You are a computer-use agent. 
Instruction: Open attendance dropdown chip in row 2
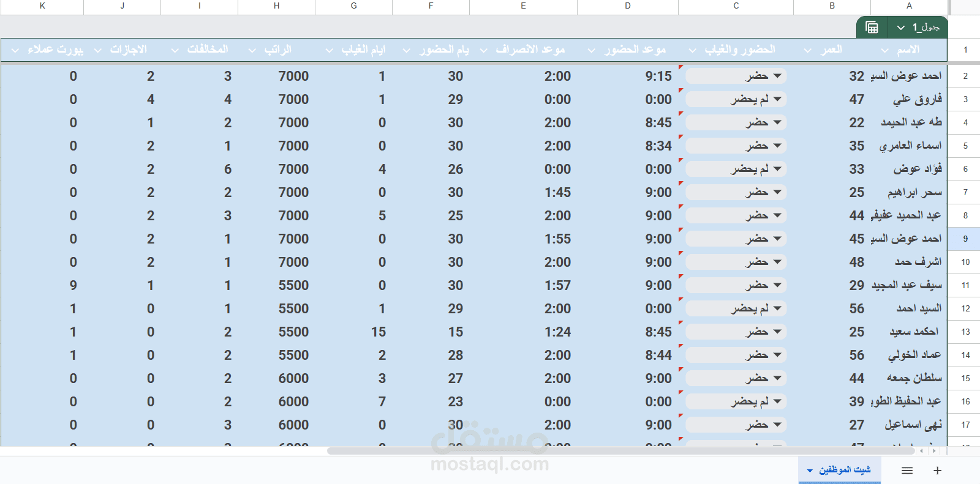coord(736,76)
